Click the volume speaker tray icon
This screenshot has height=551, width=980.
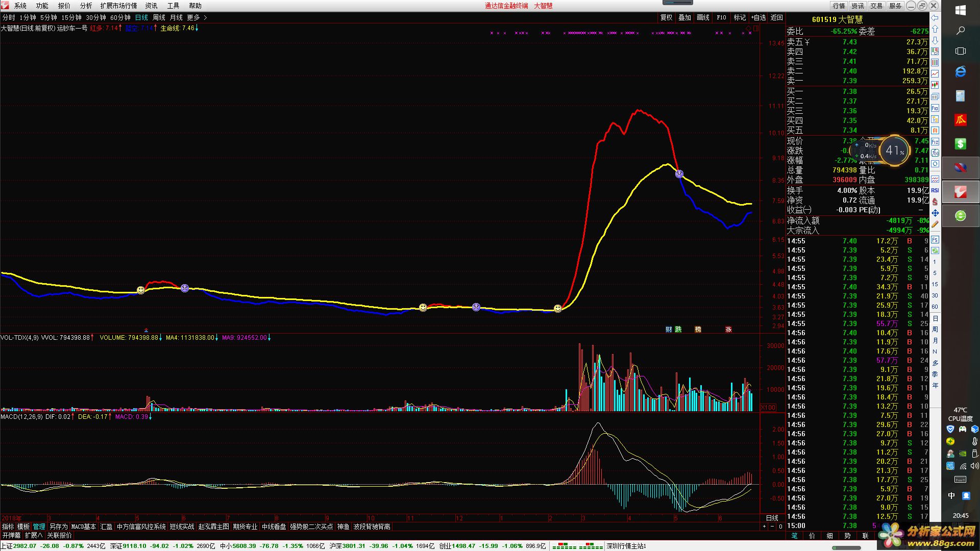tap(974, 465)
